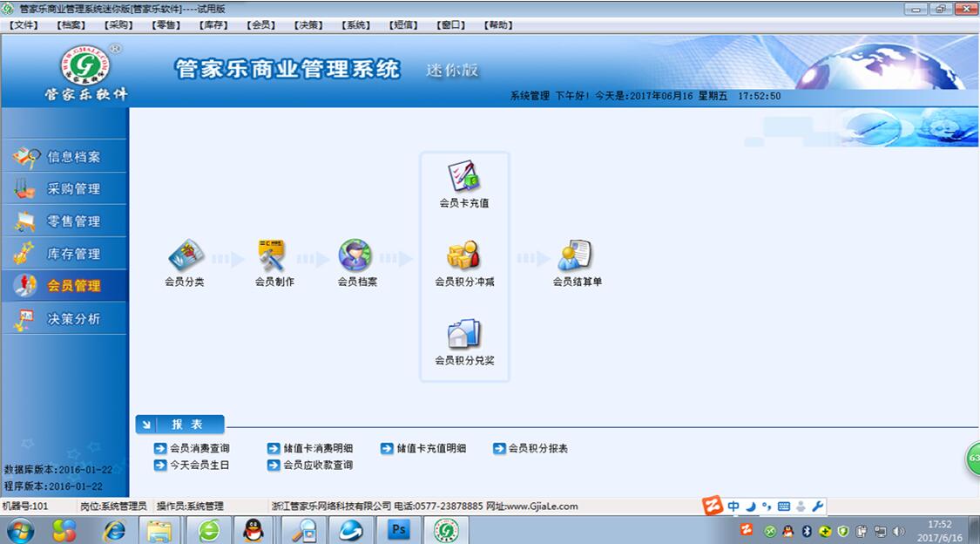
Task: Open the 【会员】 menu
Action: click(x=261, y=25)
